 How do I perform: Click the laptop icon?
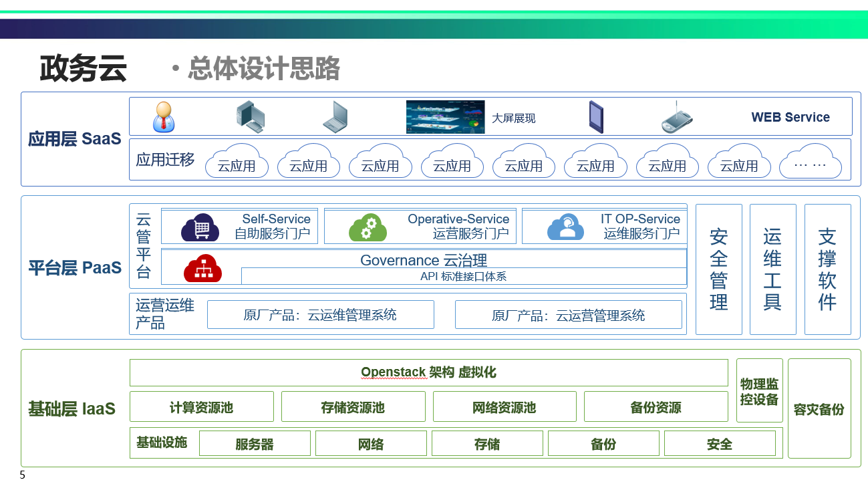click(x=335, y=117)
